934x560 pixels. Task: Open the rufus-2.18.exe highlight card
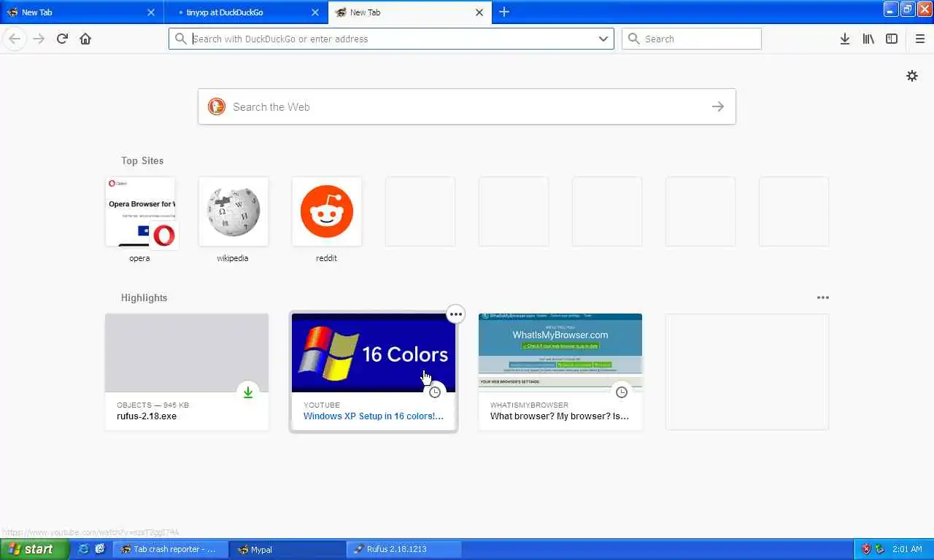187,372
